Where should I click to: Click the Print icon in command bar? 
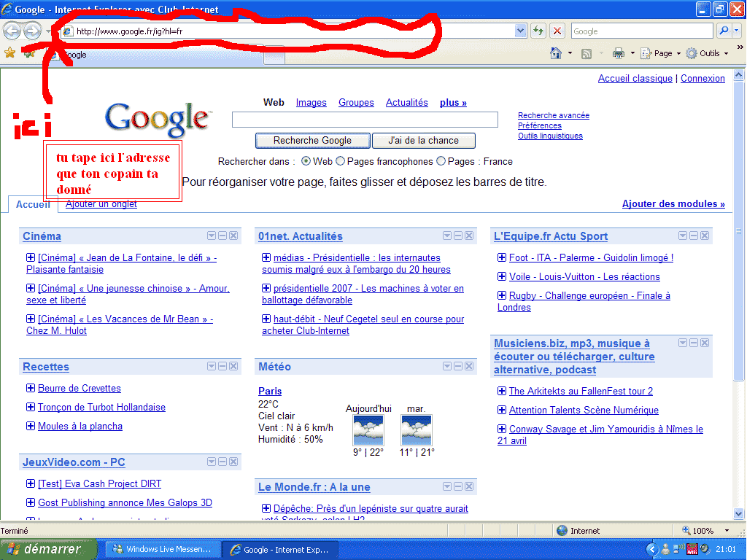point(619,53)
